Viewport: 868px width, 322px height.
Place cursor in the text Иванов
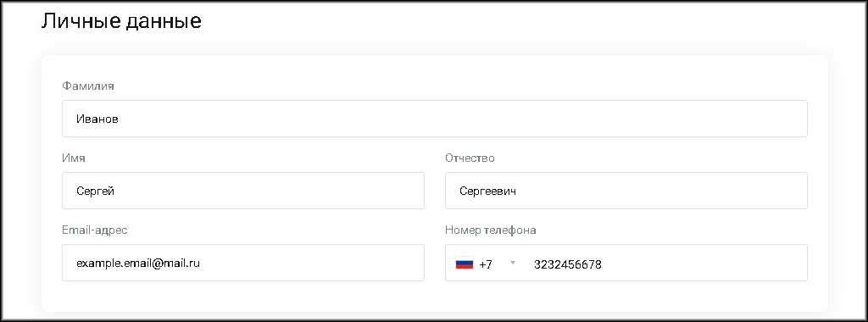97,119
